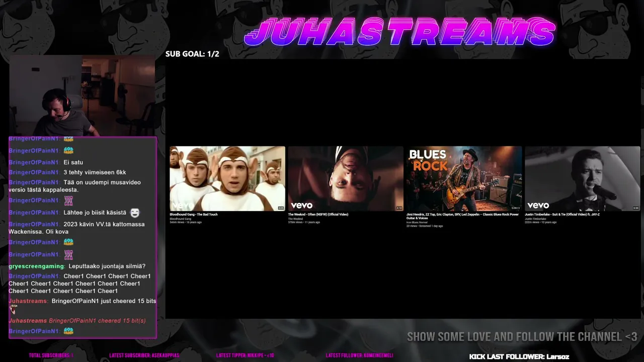
Task: Click the "LATEST FOLLOWER: KOMEINEEMELI" label
Action: coord(359,355)
